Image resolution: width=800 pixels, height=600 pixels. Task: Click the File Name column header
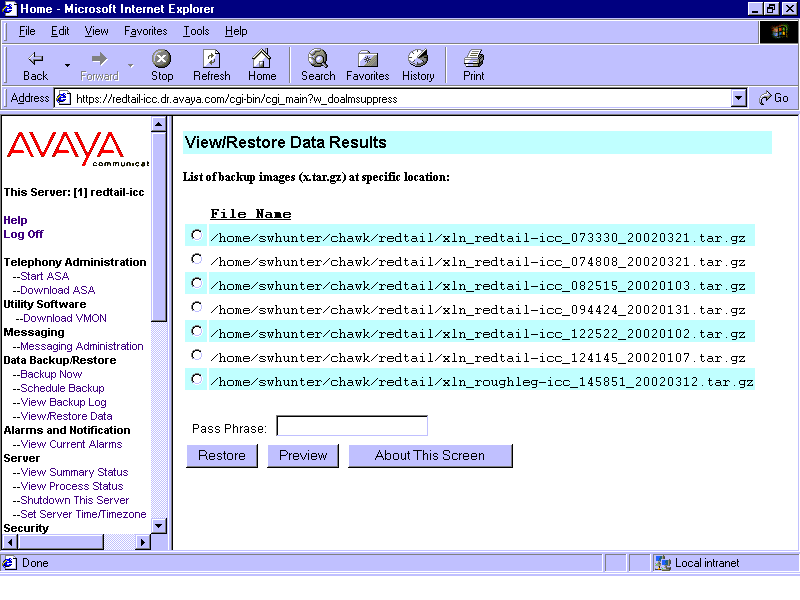(251, 214)
